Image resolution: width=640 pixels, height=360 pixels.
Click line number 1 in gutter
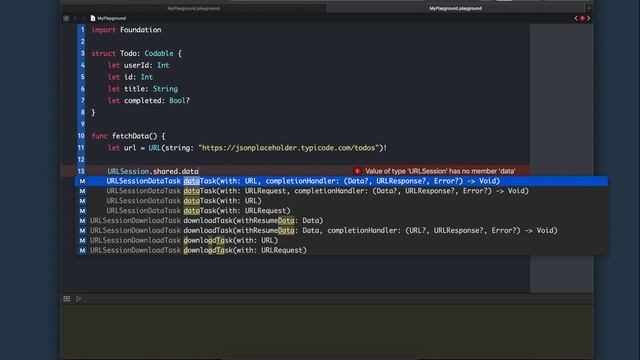pos(82,30)
